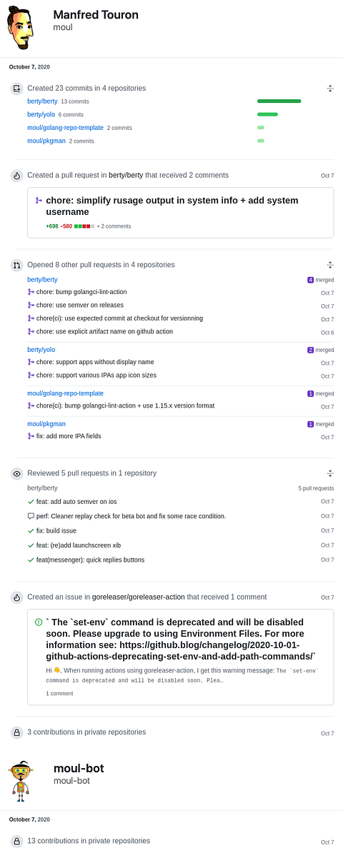Open the berty/berty repository link under commits
Screen dimensions: 343x868
[x=42, y=101]
